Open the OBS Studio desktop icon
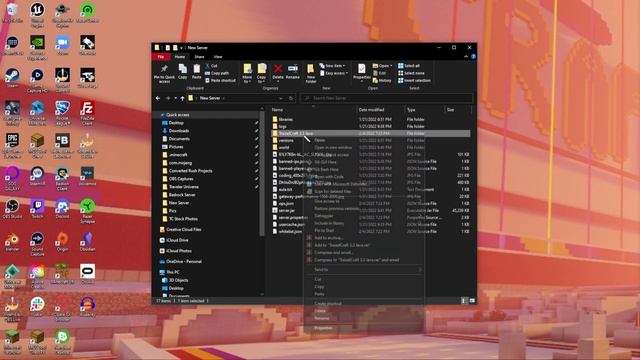 tap(12, 209)
